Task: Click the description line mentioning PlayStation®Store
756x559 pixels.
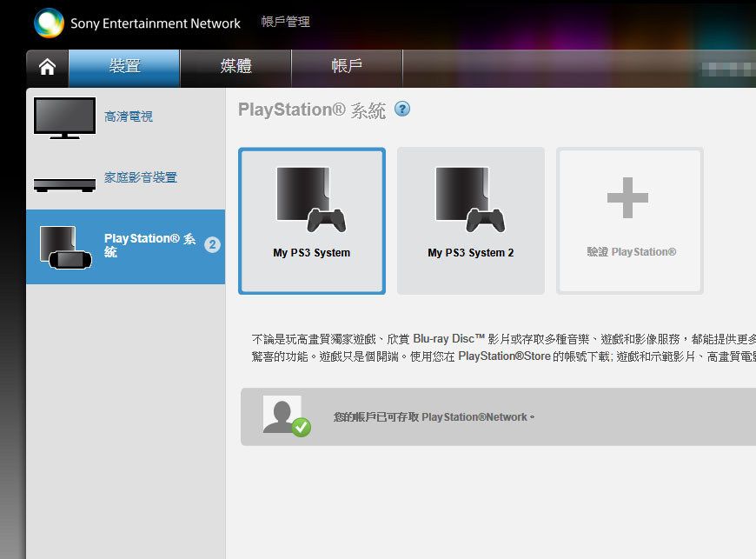Action: (504, 356)
